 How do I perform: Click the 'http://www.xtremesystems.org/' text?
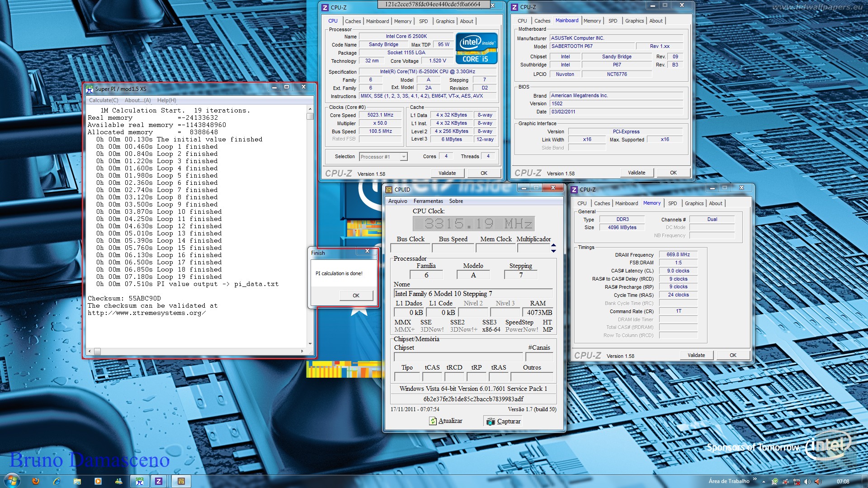(146, 313)
